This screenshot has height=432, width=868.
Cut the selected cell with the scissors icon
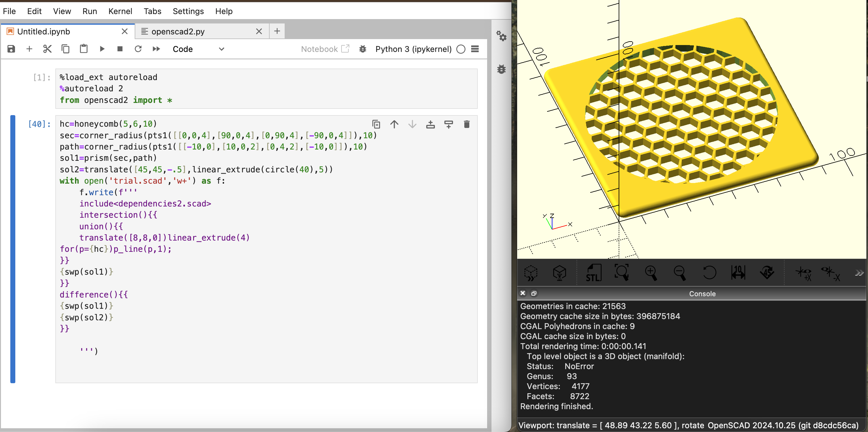click(47, 49)
